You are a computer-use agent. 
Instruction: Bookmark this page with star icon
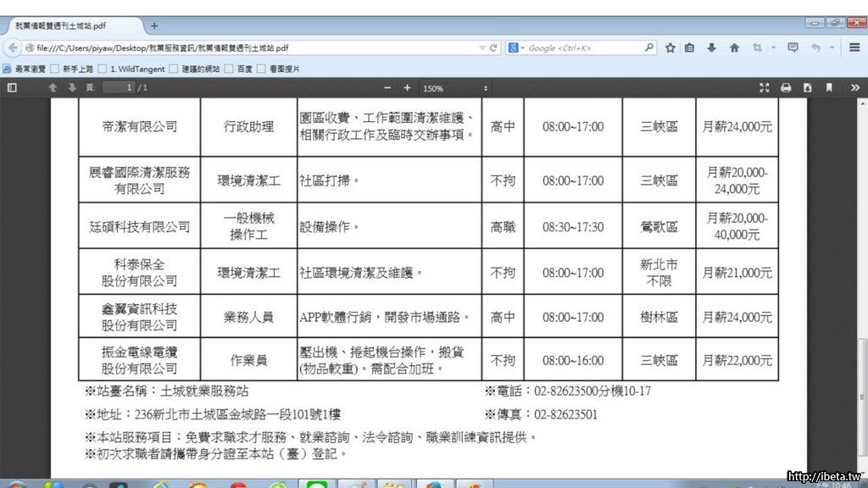[x=670, y=48]
